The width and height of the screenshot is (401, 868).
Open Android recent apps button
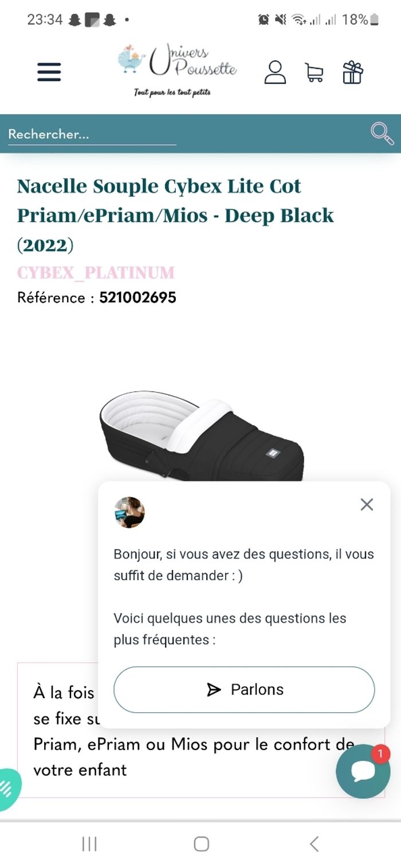(89, 844)
